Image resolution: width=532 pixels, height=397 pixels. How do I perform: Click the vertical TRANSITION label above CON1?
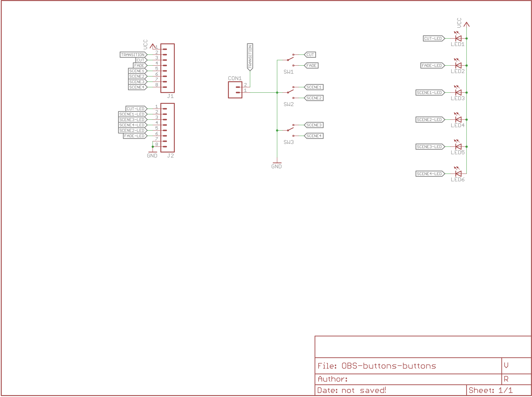250,57
